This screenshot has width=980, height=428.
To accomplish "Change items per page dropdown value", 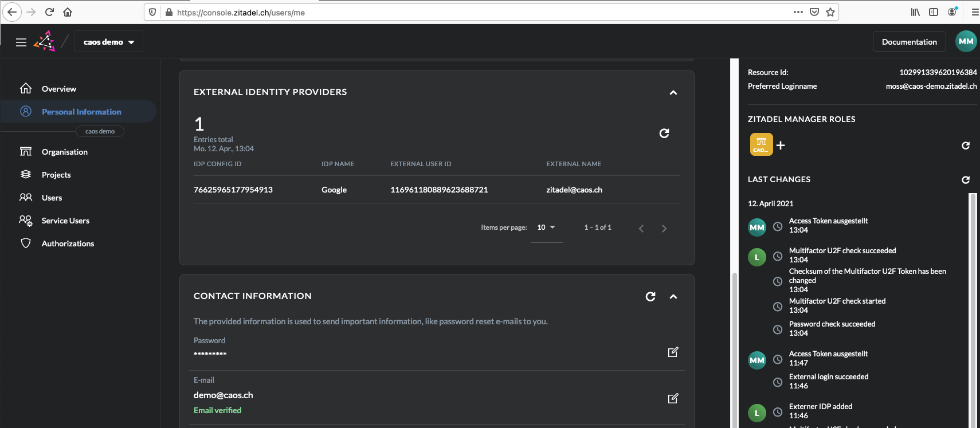I will pos(547,227).
